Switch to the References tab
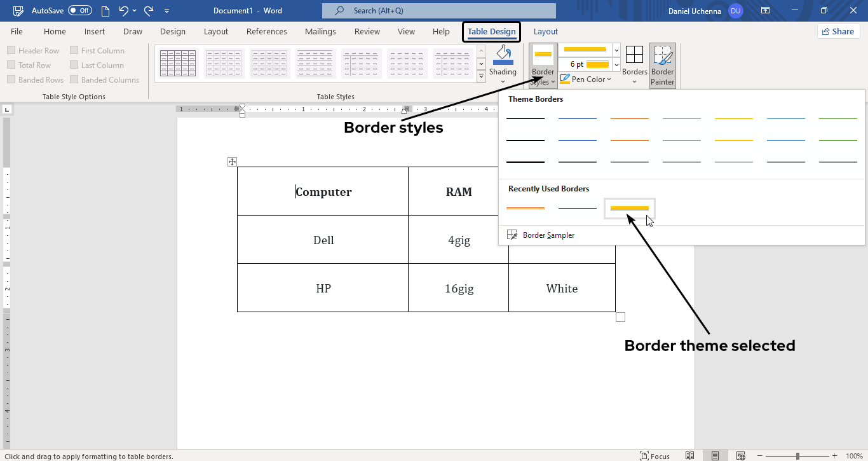 (266, 31)
